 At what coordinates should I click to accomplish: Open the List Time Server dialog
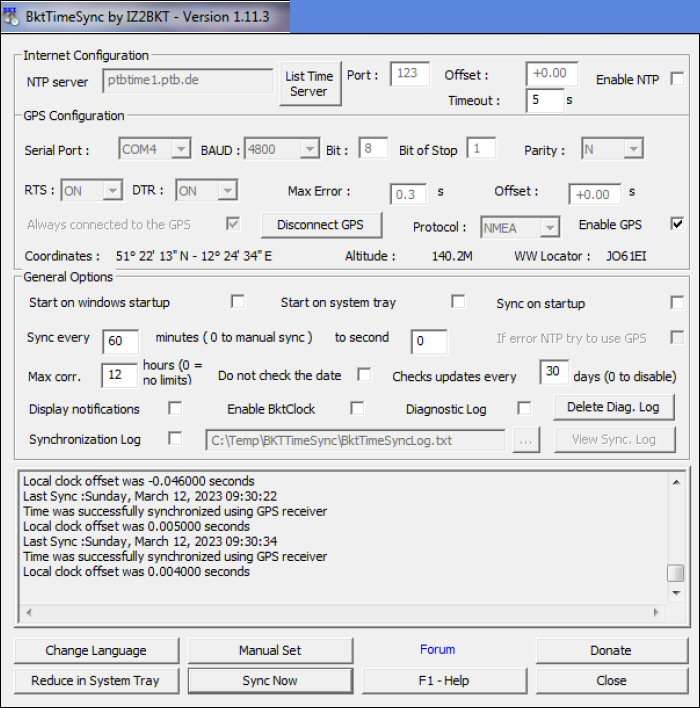pyautogui.click(x=309, y=84)
